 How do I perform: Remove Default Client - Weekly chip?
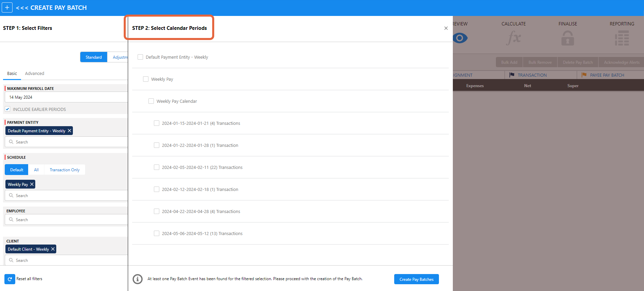(x=53, y=249)
